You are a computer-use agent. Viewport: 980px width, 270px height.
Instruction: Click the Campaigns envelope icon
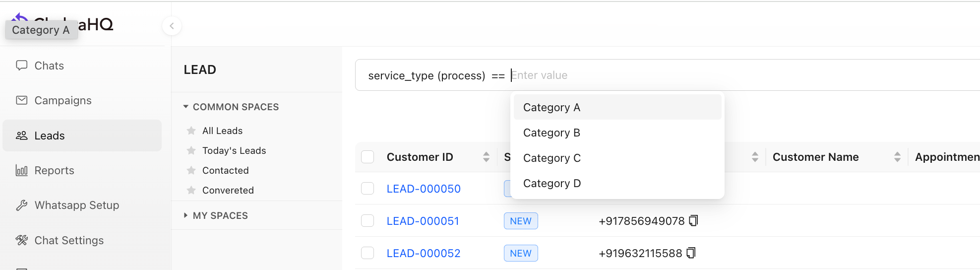pos(22,100)
